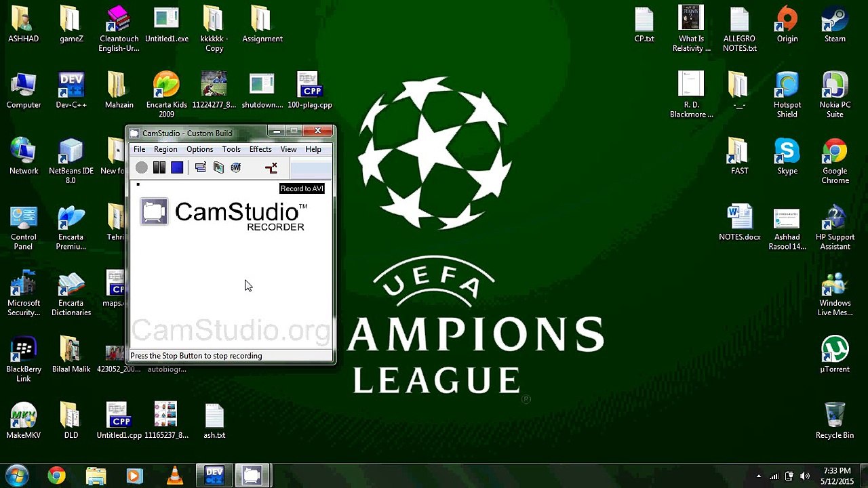Image resolution: width=868 pixels, height=488 pixels.
Task: Select the ASHHAD user folder icon
Action: pyautogui.click(x=24, y=25)
